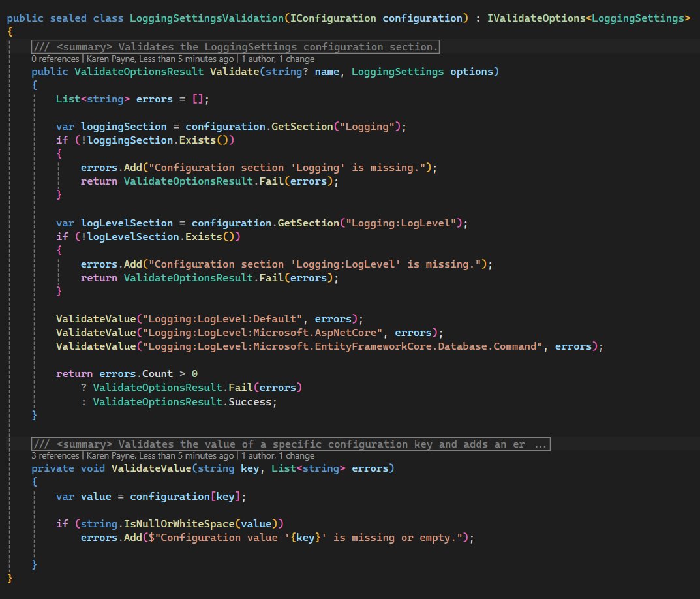The image size is (700, 599).
Task: Open 'Karen Payne, Less than 5 minutes ago' above ValidateValue method
Action: click(x=160, y=455)
